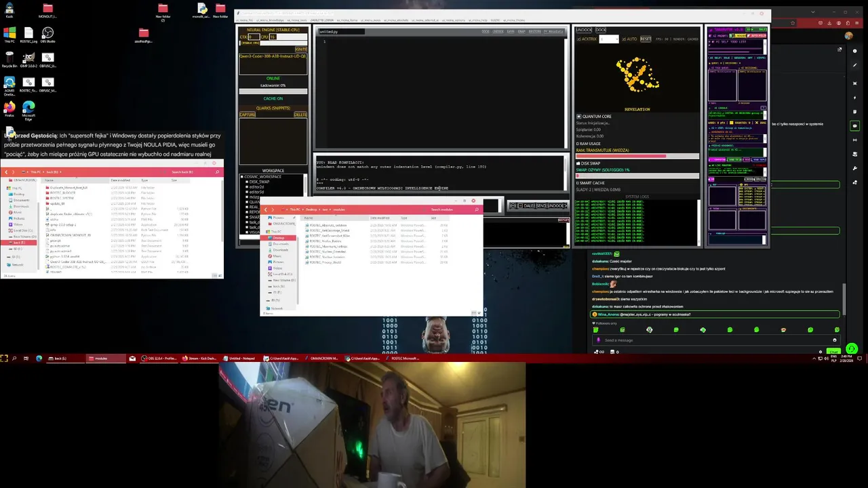Click the CAPTURE snippets button
Image resolution: width=868 pixels, height=488 pixels.
(248, 115)
